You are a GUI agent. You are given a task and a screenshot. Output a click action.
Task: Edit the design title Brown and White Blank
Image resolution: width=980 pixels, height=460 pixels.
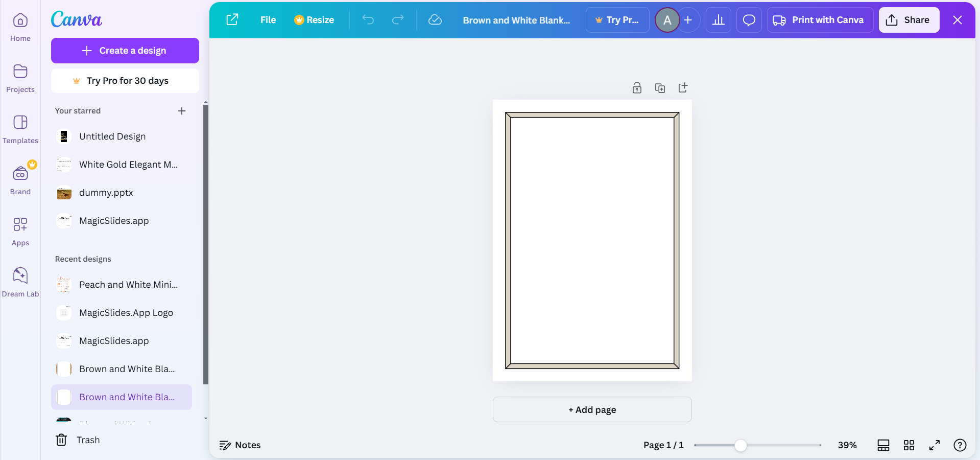(516, 20)
